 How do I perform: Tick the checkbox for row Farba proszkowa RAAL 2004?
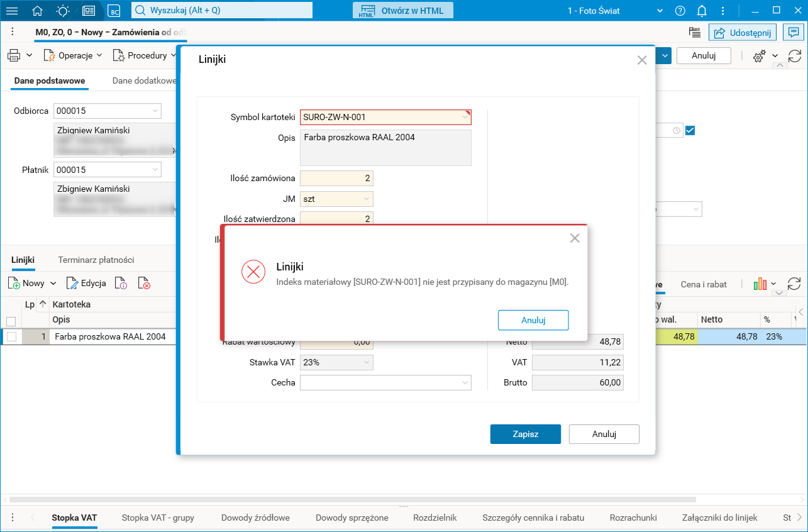11,336
